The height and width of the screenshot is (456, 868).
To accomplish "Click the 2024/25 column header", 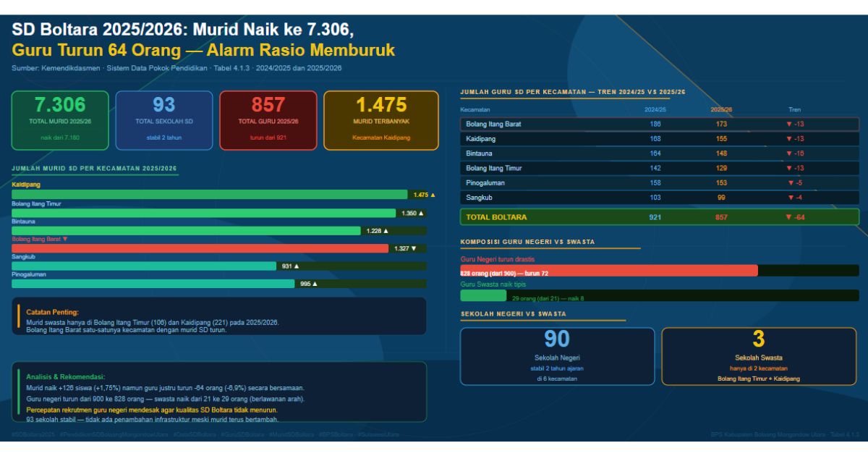I will point(655,110).
